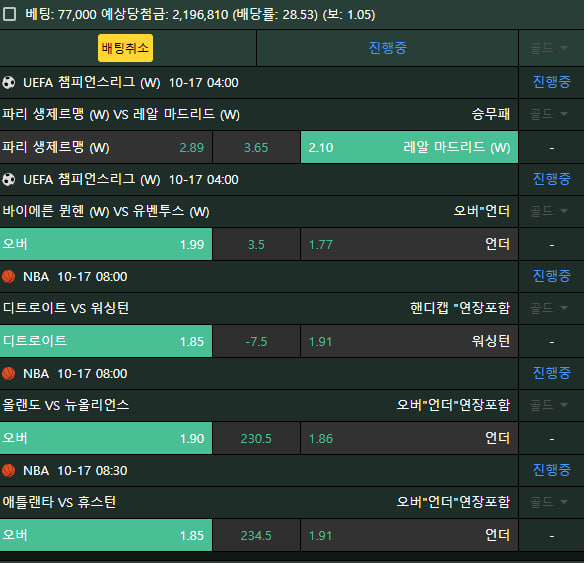Select 언더 at odds 1.91 for 애틀랜타 VS 휴스턴
Screen dimensions: 587x563
(409, 535)
